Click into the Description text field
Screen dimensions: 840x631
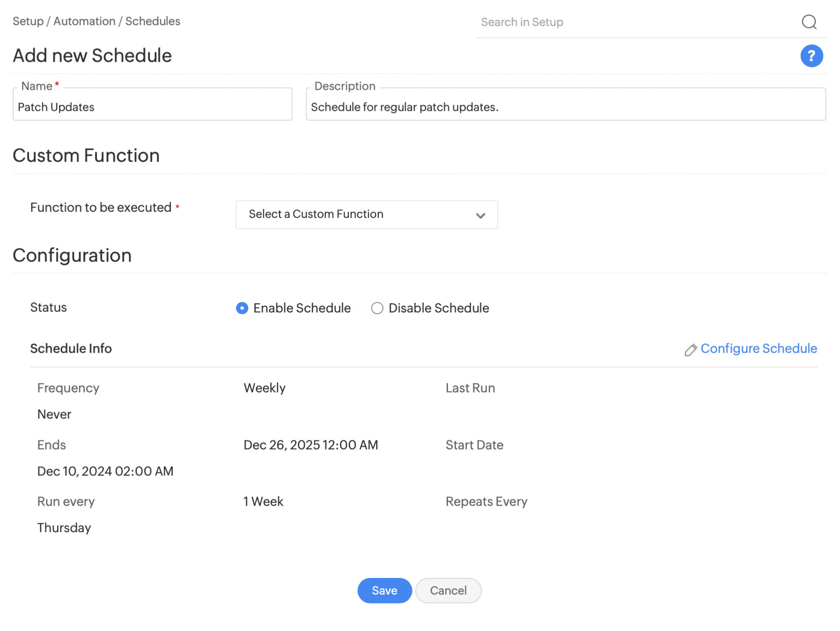[x=565, y=107]
